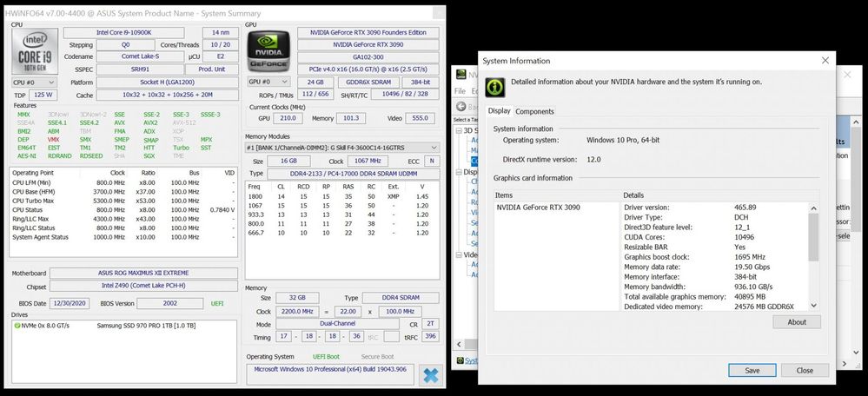This screenshot has width=868, height=396.
Task: Click the GA102-300 GPU codename field
Action: click(x=368, y=57)
